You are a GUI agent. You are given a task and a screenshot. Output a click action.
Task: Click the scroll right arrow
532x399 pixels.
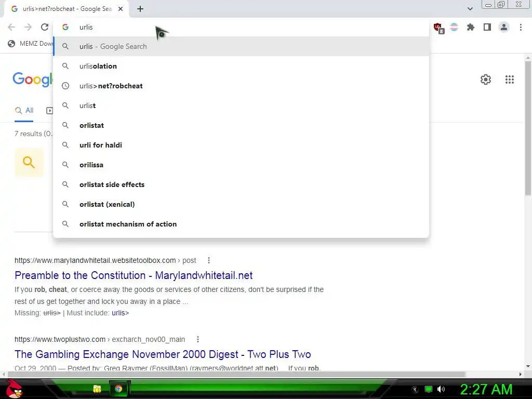tap(521, 374)
